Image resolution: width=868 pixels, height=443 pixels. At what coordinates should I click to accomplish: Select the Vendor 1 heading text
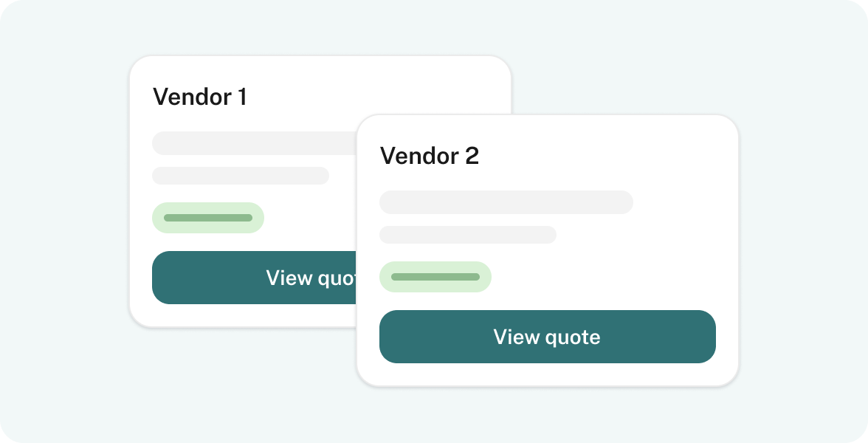(200, 96)
